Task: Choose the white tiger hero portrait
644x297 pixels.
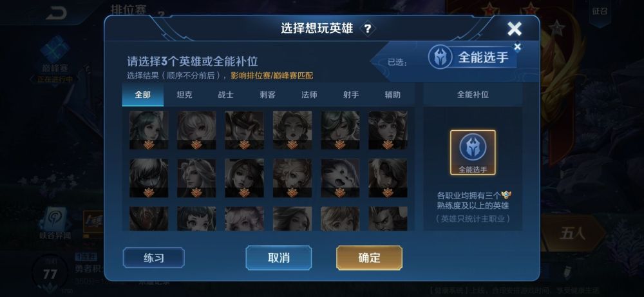Action: click(340, 178)
